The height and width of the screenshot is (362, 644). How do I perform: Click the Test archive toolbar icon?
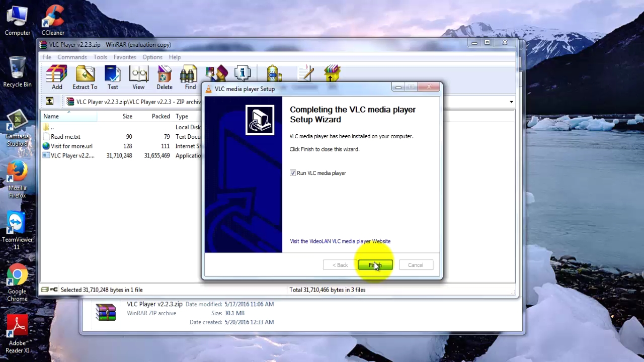(113, 78)
